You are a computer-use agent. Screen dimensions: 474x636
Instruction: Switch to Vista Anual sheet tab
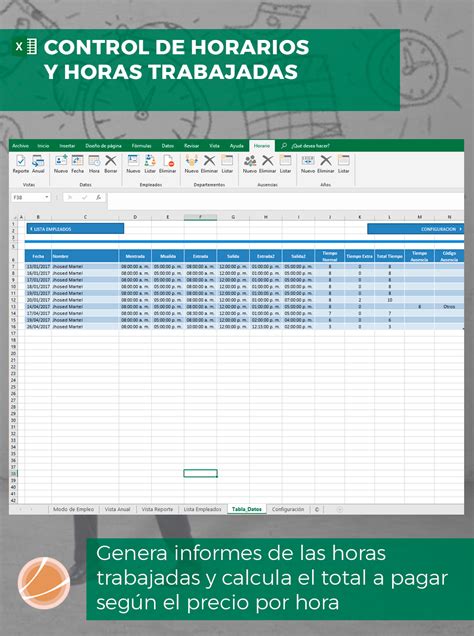pos(118,509)
